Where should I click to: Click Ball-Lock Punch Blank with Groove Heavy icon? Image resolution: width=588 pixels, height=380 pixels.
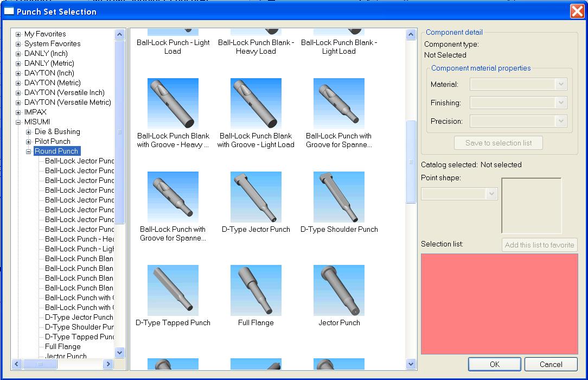click(172, 104)
